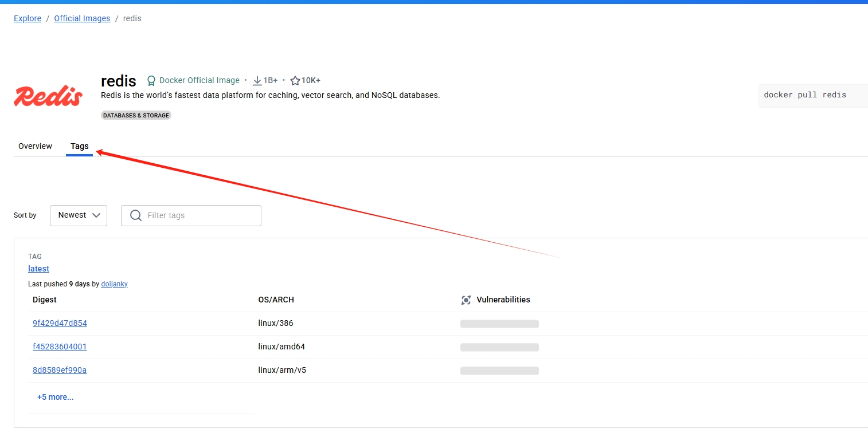Select the Tags tab
The height and width of the screenshot is (429, 868).
80,146
